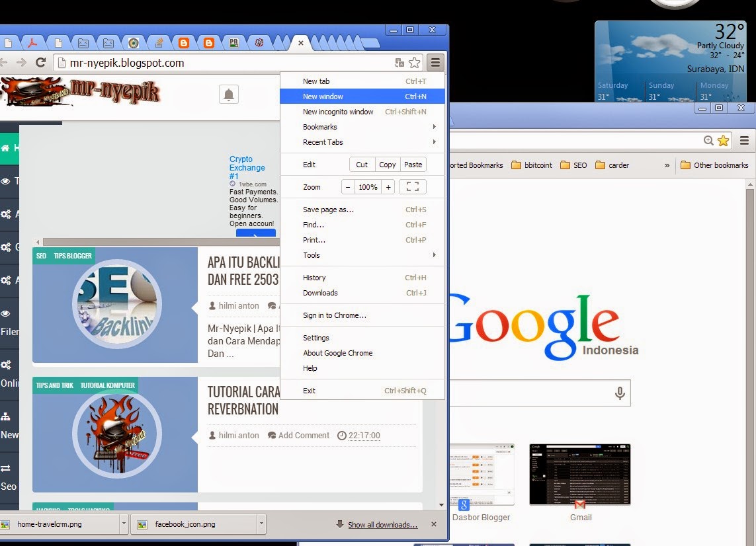Expand the Bookmarks submenu
The image size is (756, 546).
362,127
